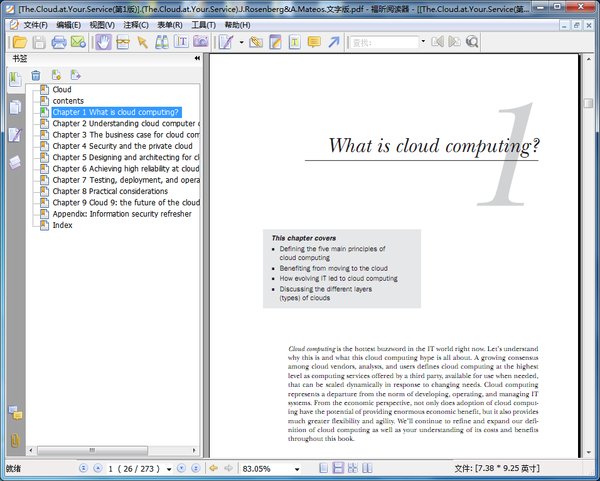Delete bookmark using the trash icon

[36, 75]
